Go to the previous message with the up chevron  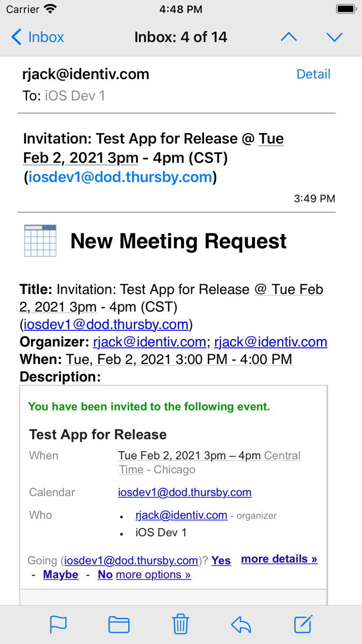tap(289, 37)
